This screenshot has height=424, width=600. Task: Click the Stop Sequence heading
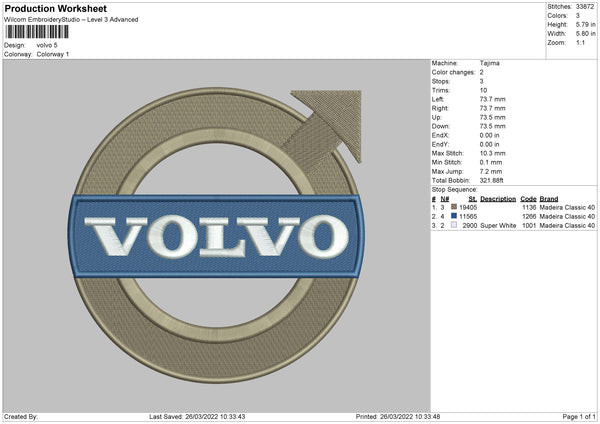coord(455,189)
